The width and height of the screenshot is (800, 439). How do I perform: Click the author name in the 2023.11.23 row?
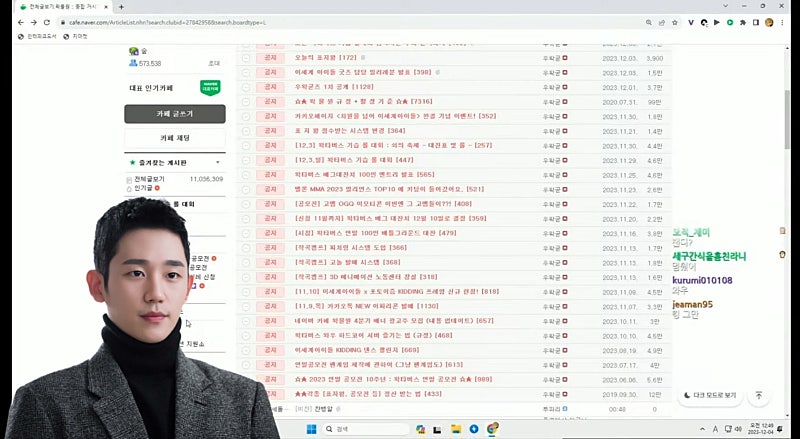coord(552,189)
